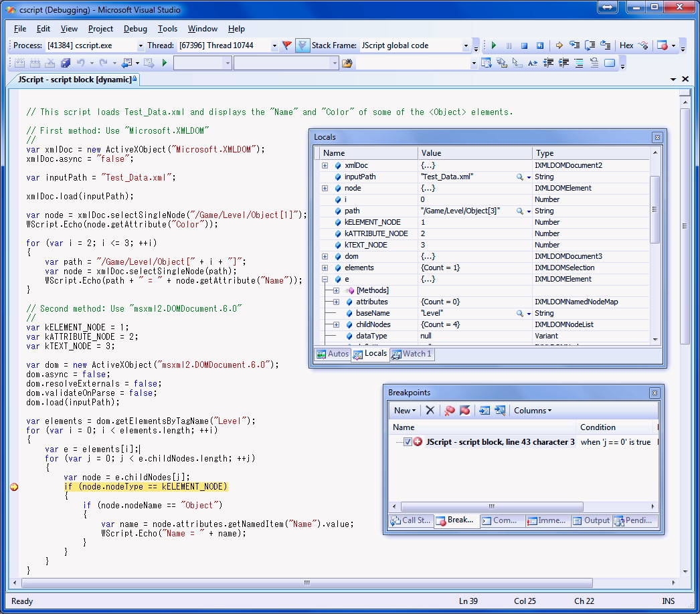700x614 pixels.
Task: Click red flag Threads in Source icon
Action: point(287,45)
